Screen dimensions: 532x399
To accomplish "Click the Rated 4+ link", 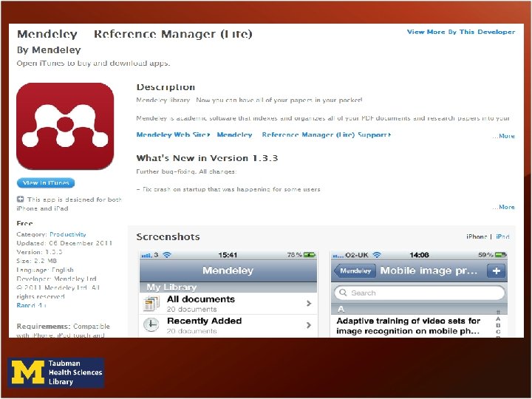I will click(x=31, y=305).
